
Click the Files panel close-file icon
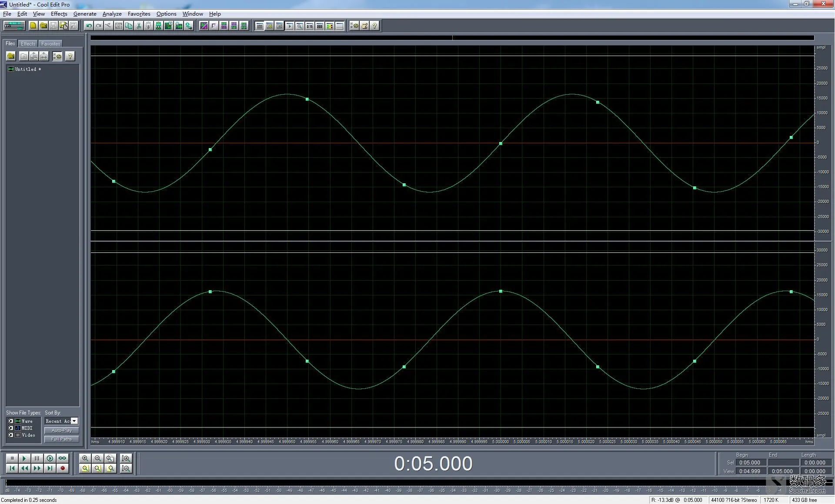(24, 56)
